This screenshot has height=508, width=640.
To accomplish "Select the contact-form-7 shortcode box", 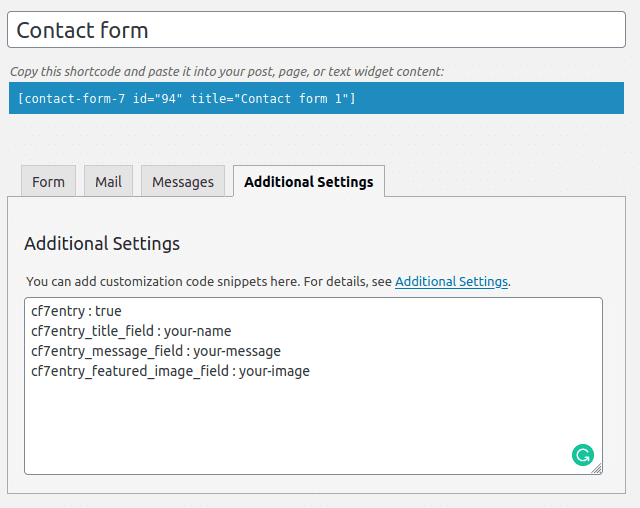I will coord(316,98).
